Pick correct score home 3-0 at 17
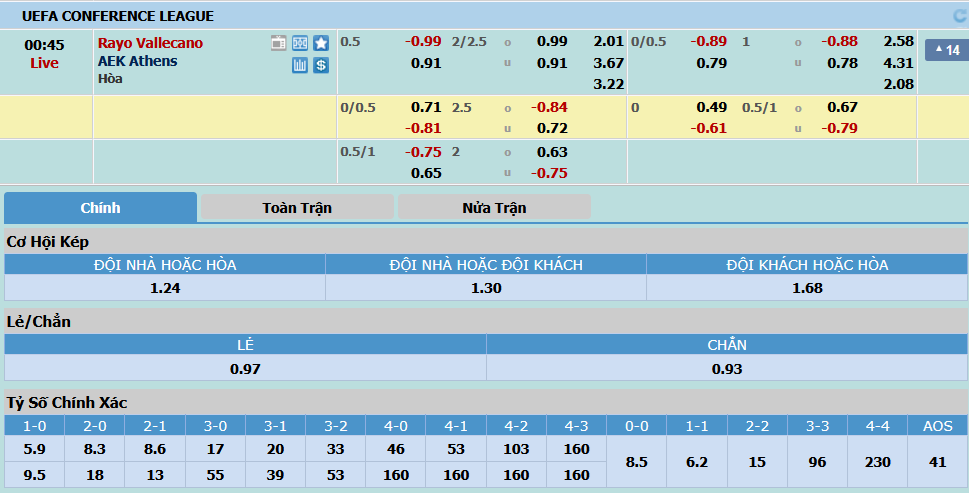This screenshot has height=493, width=969. click(x=214, y=449)
